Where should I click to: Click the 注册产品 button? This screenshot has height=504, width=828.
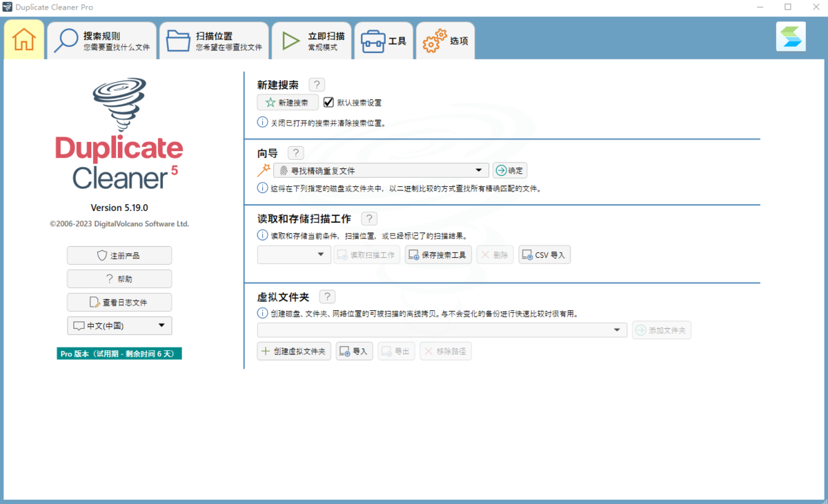(x=119, y=255)
